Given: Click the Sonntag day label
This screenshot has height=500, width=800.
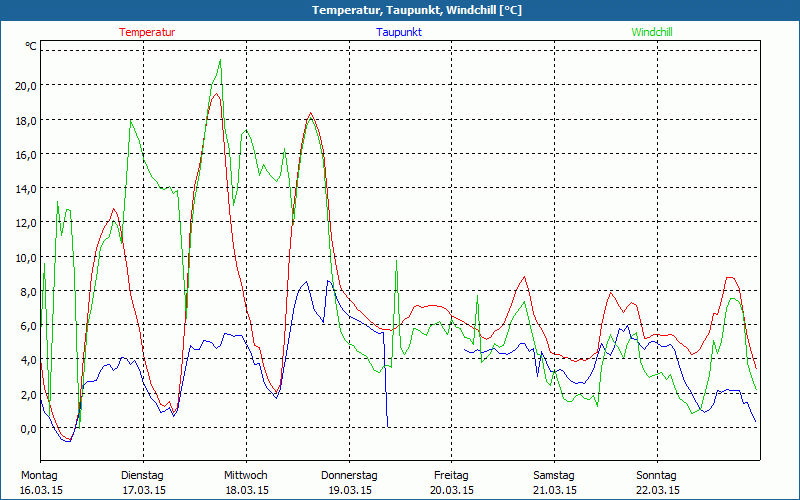Looking at the screenshot, I should pyautogui.click(x=656, y=475).
